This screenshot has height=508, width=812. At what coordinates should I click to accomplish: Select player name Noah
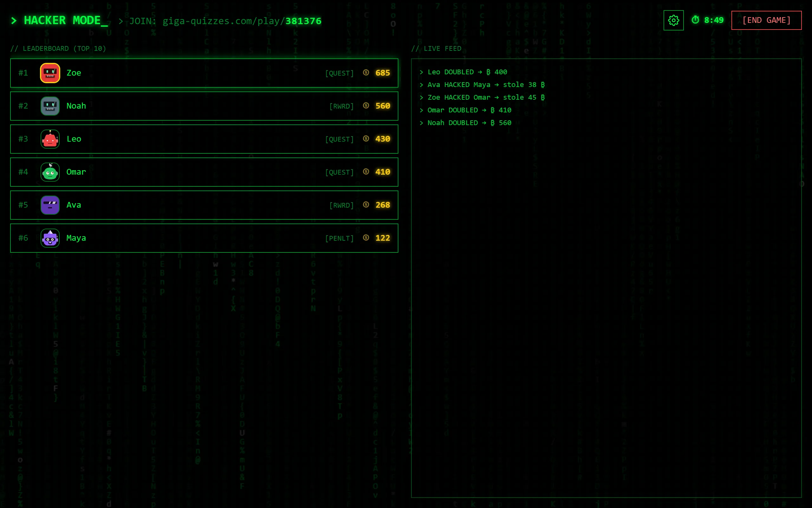(76, 106)
